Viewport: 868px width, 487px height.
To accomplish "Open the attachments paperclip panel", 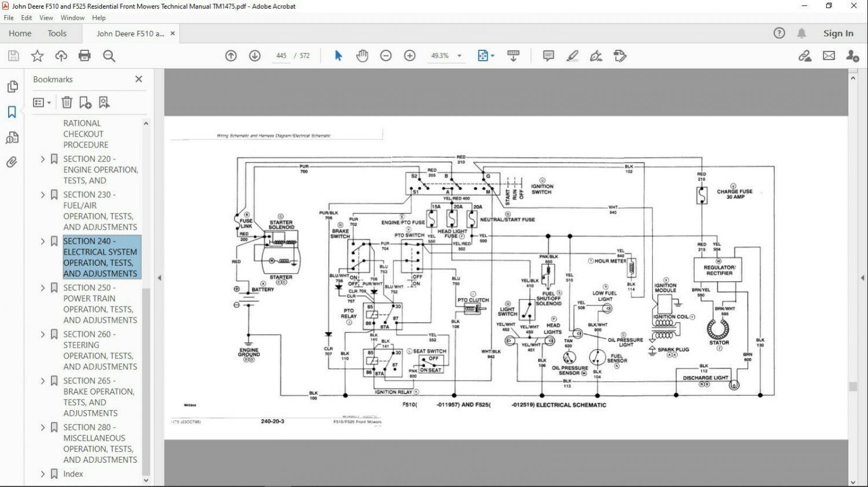I will [x=12, y=163].
